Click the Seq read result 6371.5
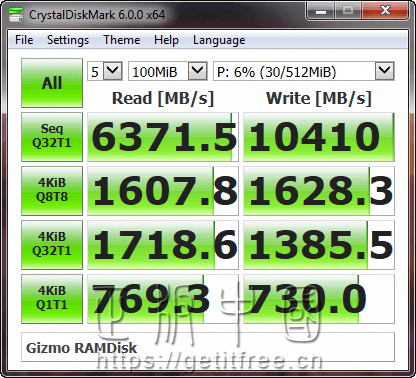 click(x=163, y=137)
